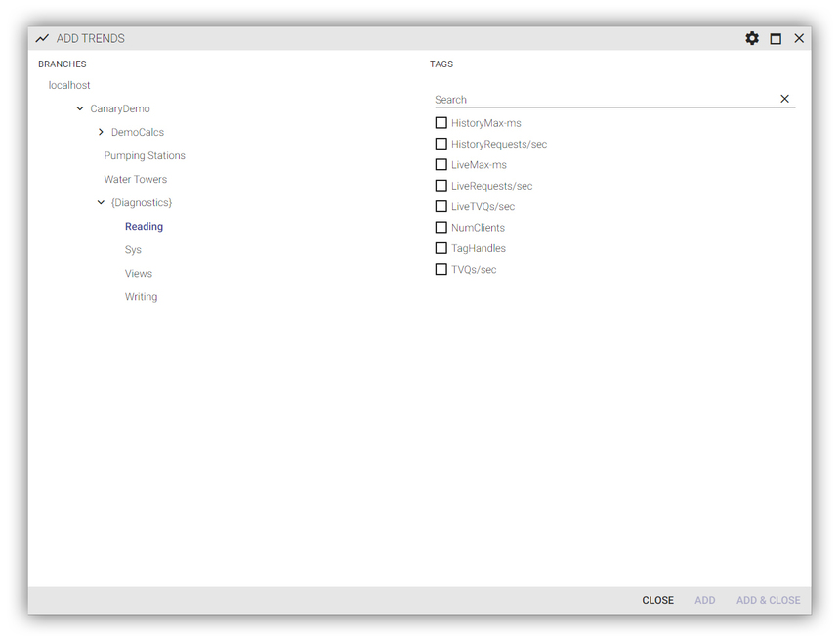
Task: Click the trend line icon in title bar
Action: point(42,38)
